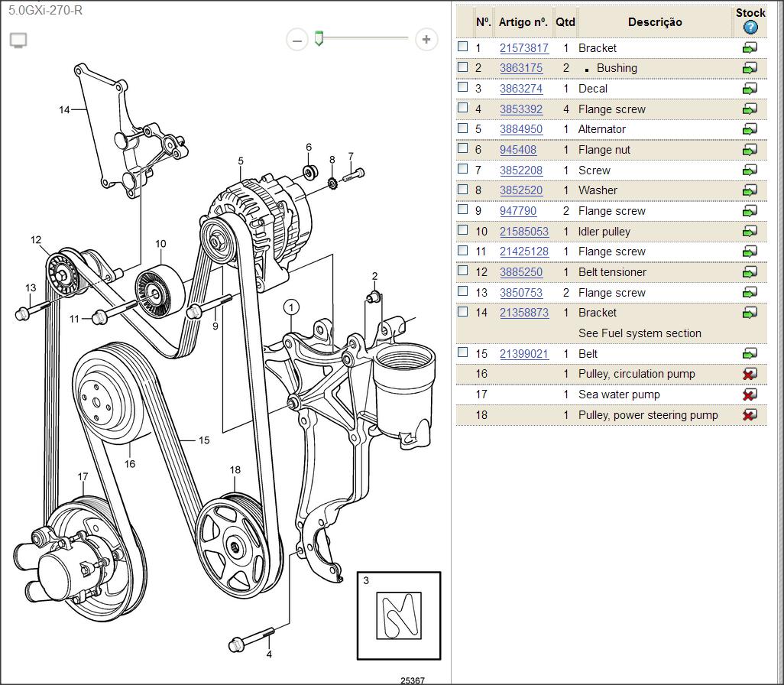This screenshot has width=784, height=685.
Task: Tick checkbox for item 15 Belt
Action: [463, 352]
